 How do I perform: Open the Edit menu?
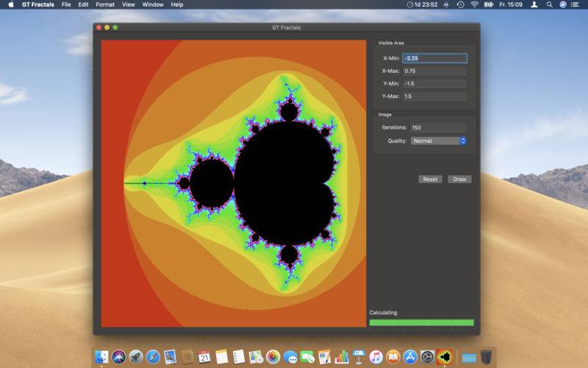(83, 4)
